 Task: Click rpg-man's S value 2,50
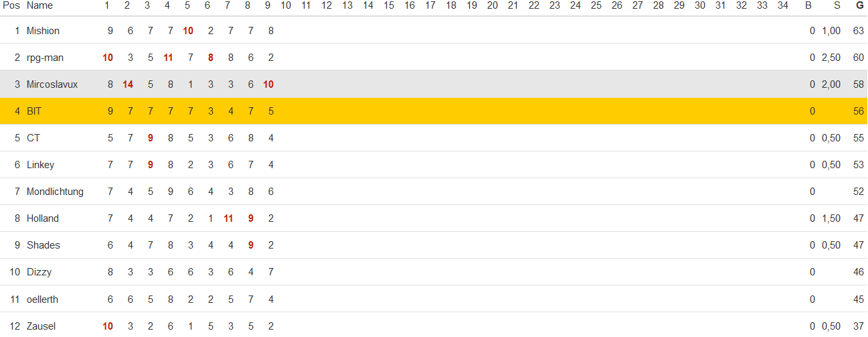click(831, 58)
